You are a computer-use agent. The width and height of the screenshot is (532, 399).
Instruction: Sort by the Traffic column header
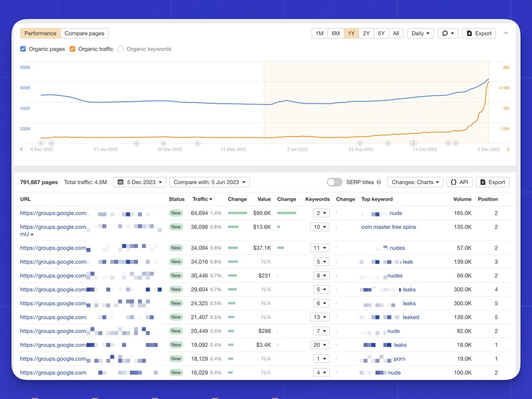(202, 199)
